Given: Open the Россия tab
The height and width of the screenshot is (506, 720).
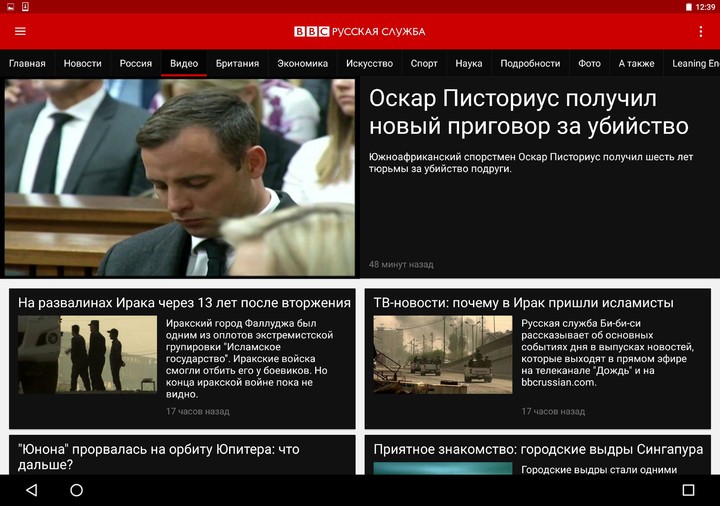Looking at the screenshot, I should pyautogui.click(x=136, y=63).
